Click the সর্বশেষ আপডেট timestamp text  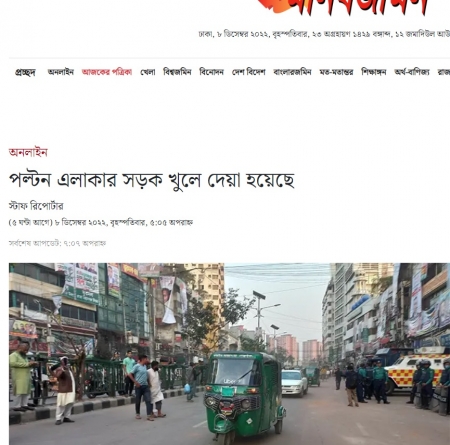pos(57,243)
